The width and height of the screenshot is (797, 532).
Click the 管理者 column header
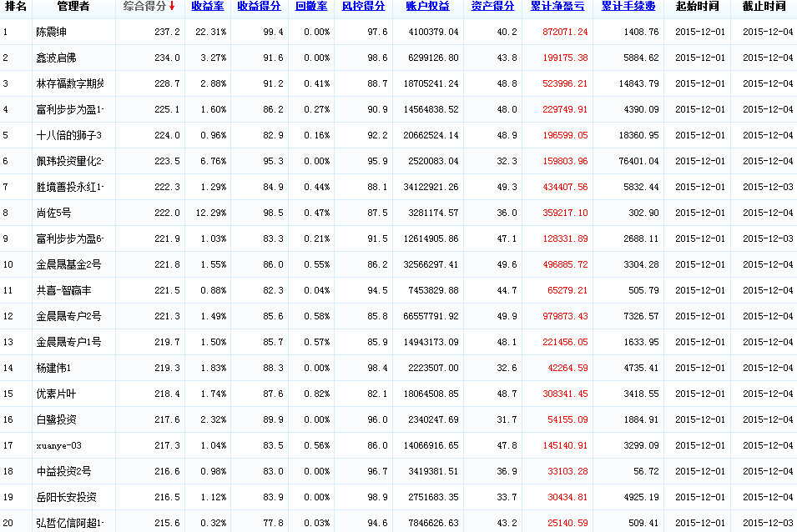point(73,6)
